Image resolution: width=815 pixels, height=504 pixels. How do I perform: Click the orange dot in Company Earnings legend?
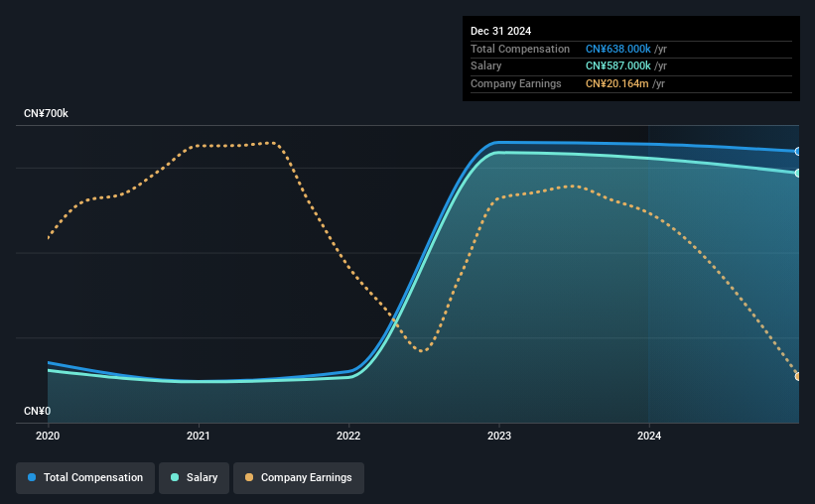[x=249, y=477]
